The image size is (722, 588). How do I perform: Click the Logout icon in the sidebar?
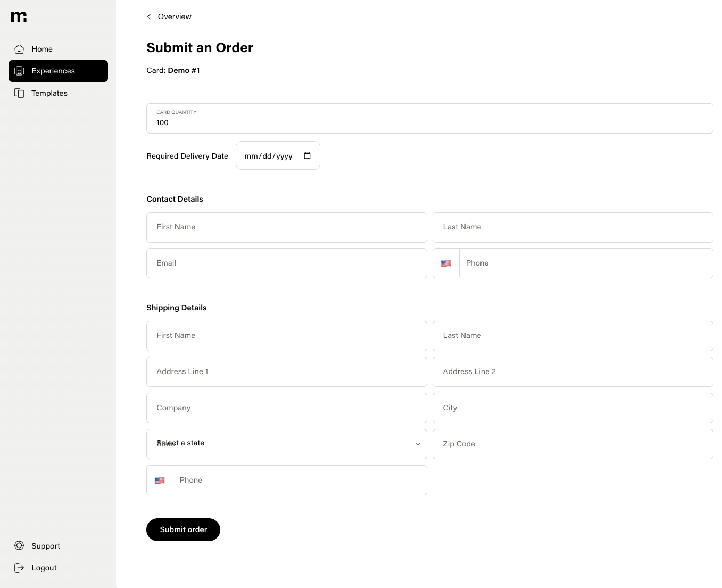[19, 568]
